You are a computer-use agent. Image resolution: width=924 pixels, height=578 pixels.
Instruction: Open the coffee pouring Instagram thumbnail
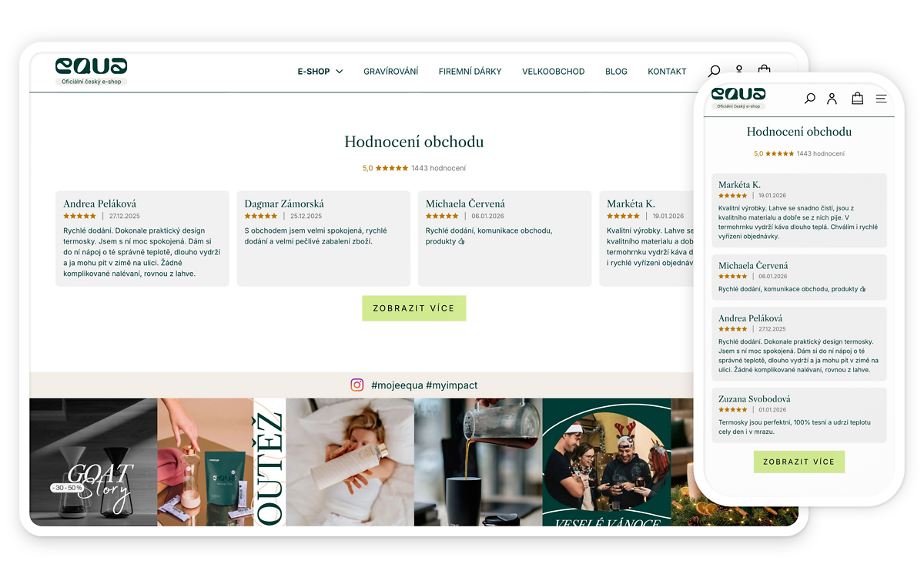(478, 462)
